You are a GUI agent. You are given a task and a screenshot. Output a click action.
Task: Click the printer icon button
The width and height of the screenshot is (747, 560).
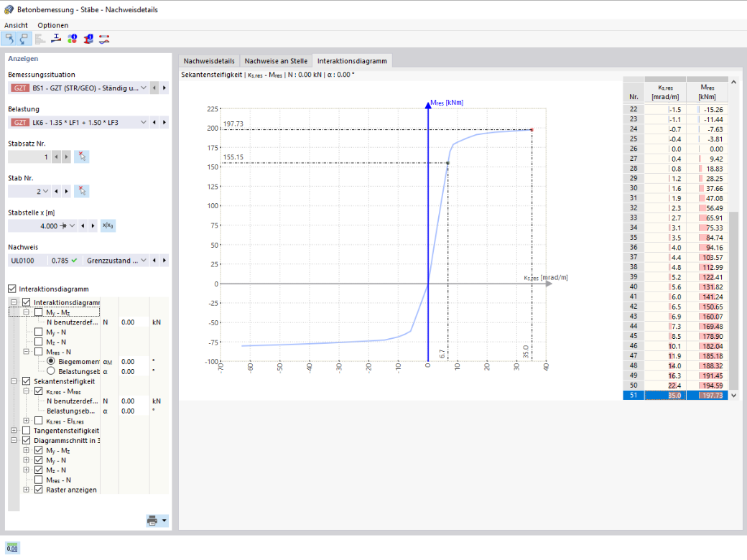tap(152, 521)
